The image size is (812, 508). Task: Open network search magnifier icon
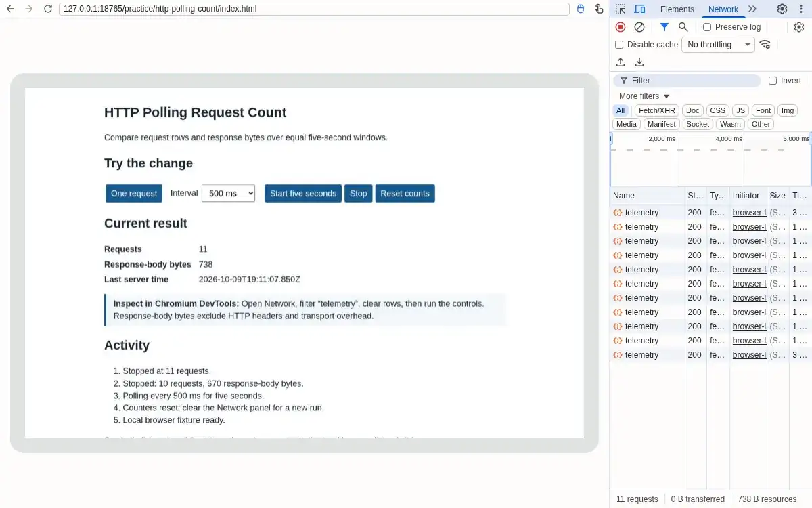click(683, 27)
